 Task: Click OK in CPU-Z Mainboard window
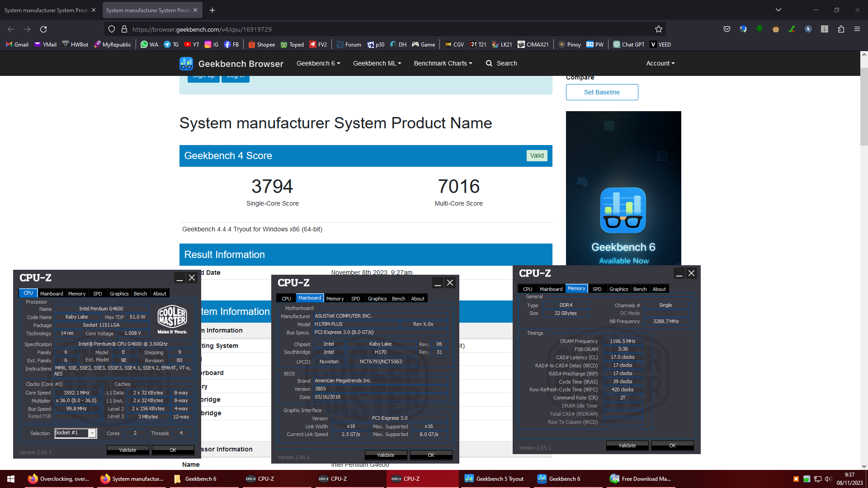pyautogui.click(x=431, y=455)
